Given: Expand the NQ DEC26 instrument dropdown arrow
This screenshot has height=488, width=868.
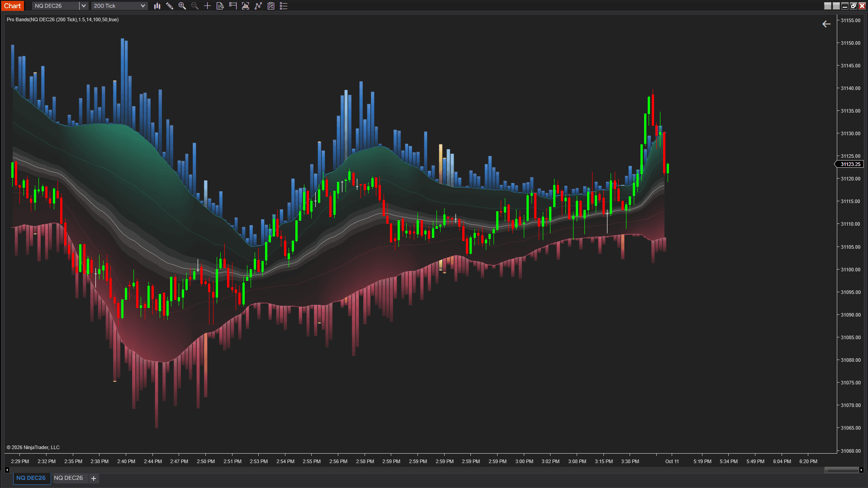Looking at the screenshot, I should pos(84,6).
